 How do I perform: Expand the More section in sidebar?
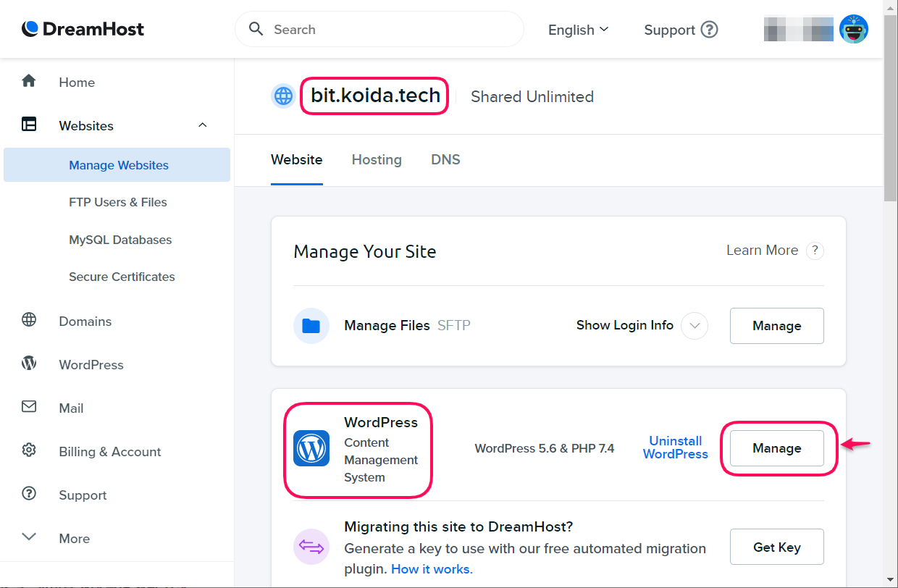coord(56,538)
